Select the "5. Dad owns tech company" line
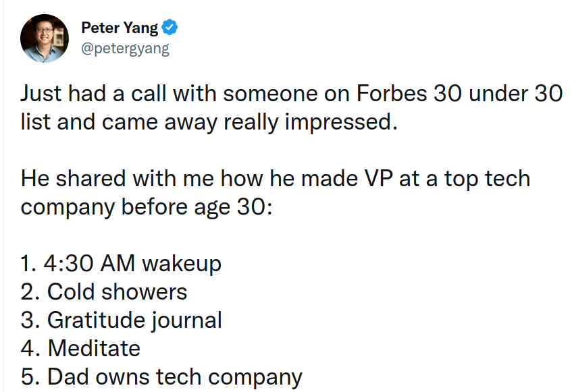Viewport: 570px width, 392px height. (x=161, y=376)
